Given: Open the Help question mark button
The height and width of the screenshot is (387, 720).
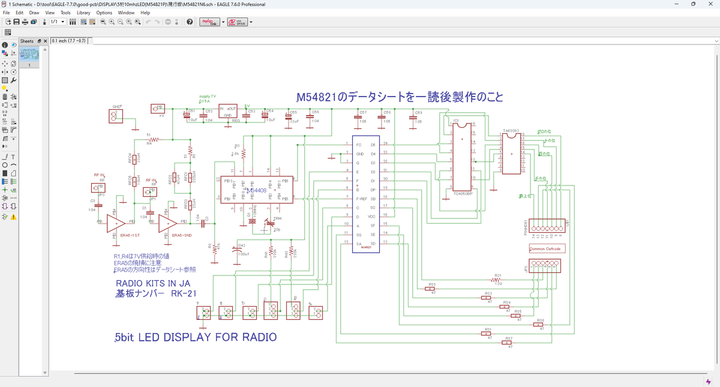Looking at the screenshot, I should pyautogui.click(x=190, y=22).
